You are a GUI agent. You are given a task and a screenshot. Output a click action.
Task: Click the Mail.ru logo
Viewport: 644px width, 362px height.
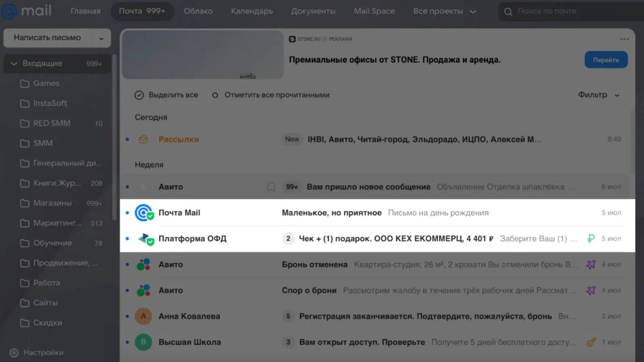(x=27, y=11)
